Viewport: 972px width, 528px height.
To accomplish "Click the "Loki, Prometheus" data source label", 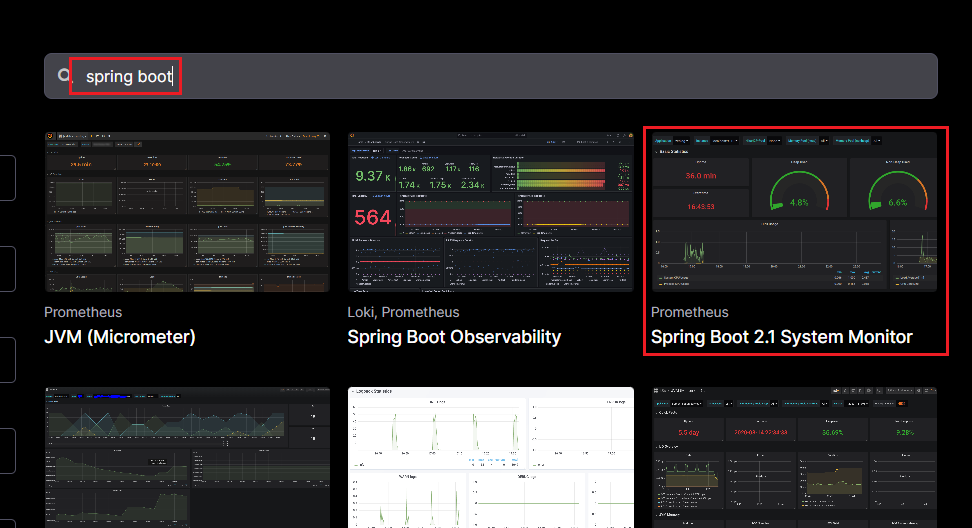I will pyautogui.click(x=404, y=312).
